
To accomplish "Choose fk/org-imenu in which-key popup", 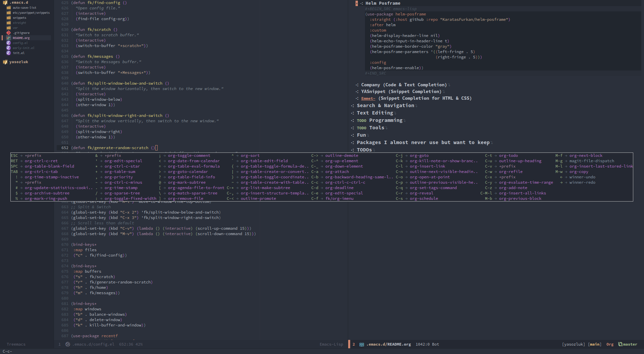I will pyautogui.click(x=339, y=198).
